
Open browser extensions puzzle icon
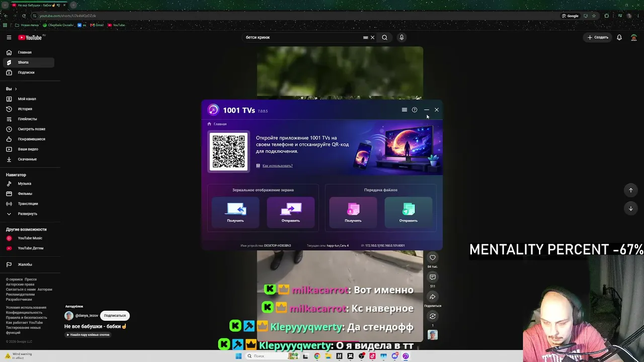point(607,16)
